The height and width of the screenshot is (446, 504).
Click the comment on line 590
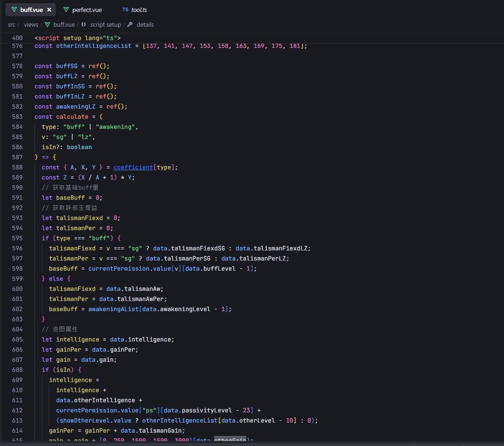[70, 188]
